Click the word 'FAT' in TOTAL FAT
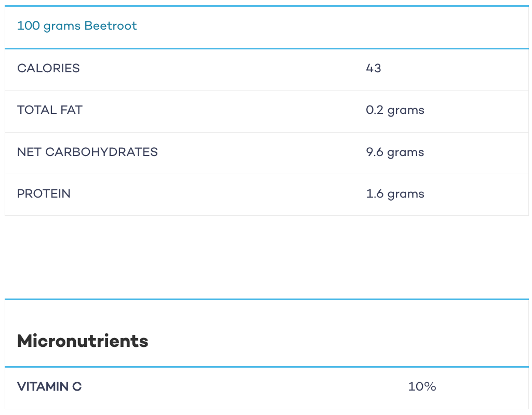Viewport: 532px width, 415px height. tap(71, 110)
